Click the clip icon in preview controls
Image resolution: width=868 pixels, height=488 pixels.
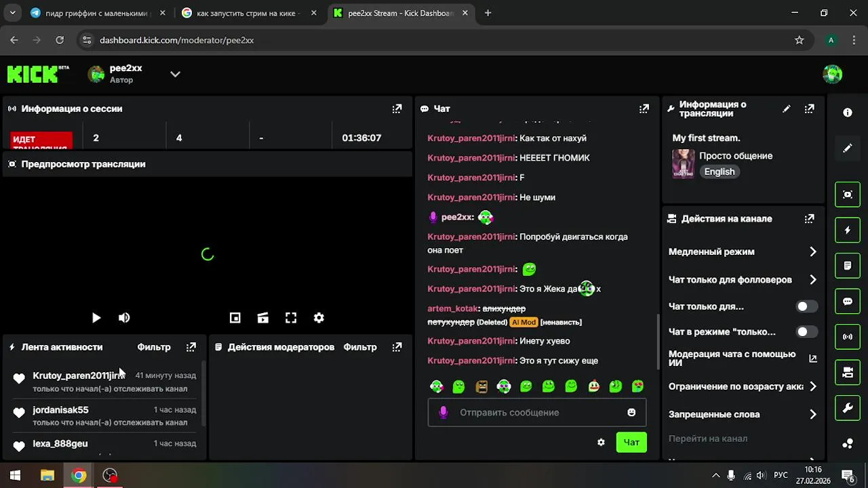263,318
